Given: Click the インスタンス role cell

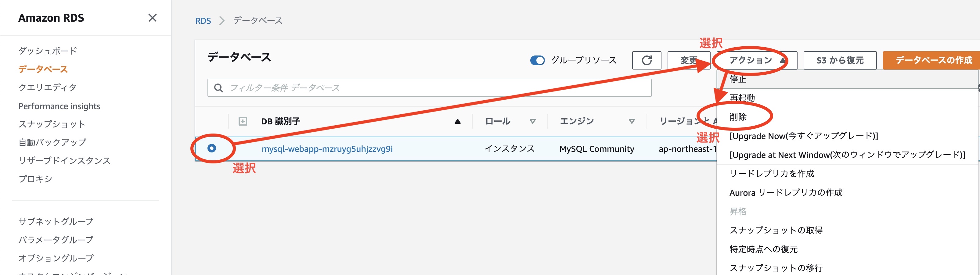Looking at the screenshot, I should click(x=510, y=149).
